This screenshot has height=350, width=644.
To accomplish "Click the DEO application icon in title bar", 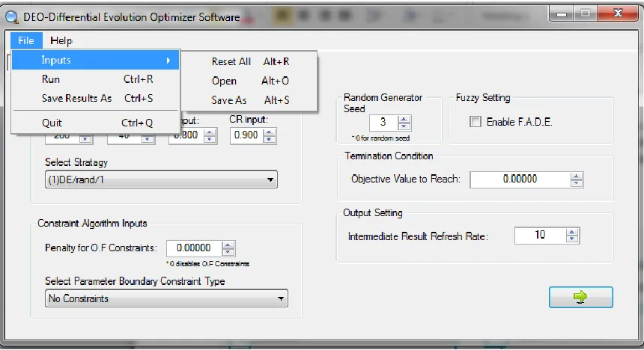I will coord(11,17).
